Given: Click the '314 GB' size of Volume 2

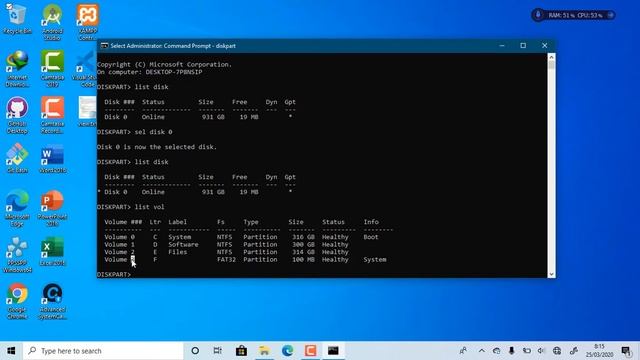Looking at the screenshot, I should pos(303,252).
